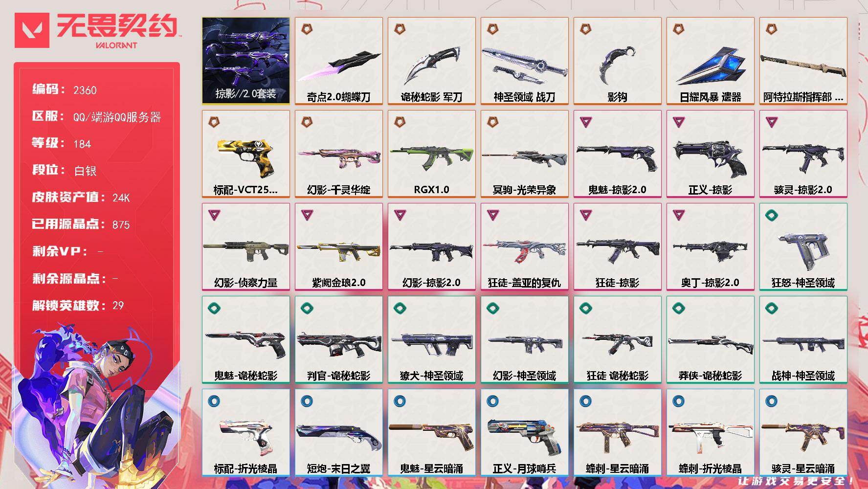Click the 影钩 karambit skin icon

coord(618,66)
